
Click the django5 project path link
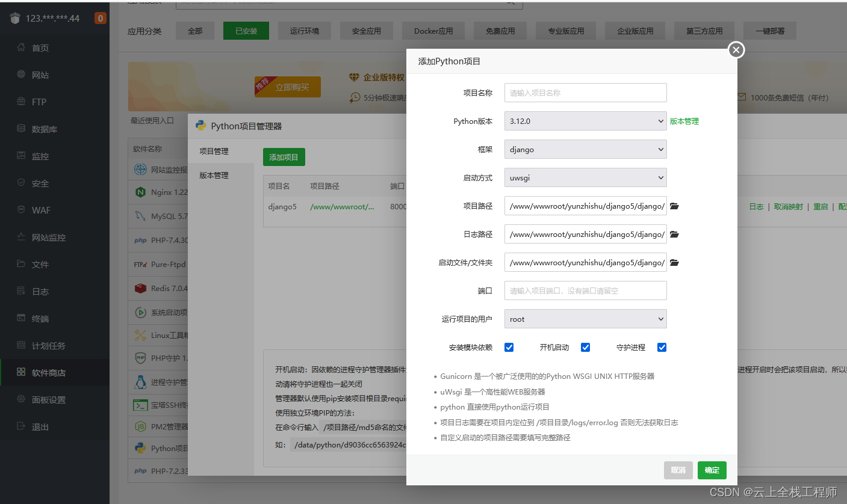point(342,206)
